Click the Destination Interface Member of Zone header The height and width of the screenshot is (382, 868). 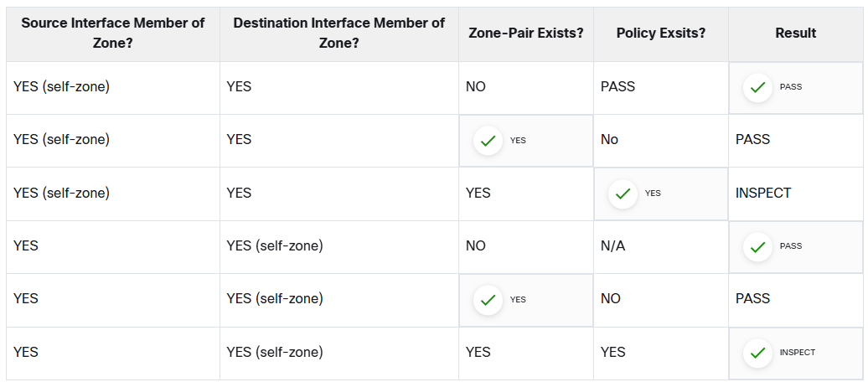338,34
